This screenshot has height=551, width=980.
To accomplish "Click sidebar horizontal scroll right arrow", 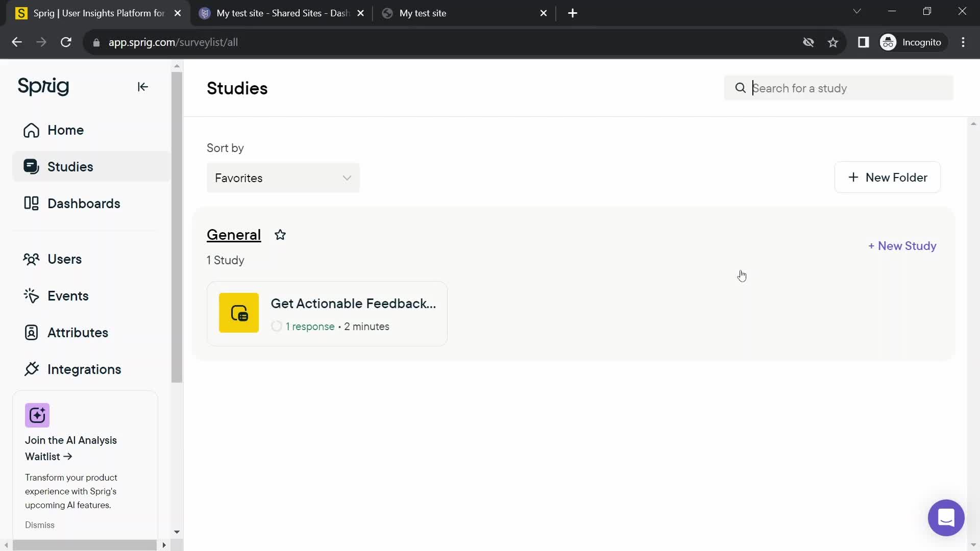I will tap(164, 545).
